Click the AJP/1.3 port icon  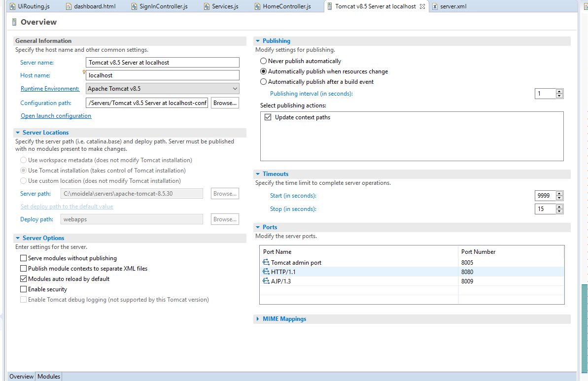(x=266, y=281)
